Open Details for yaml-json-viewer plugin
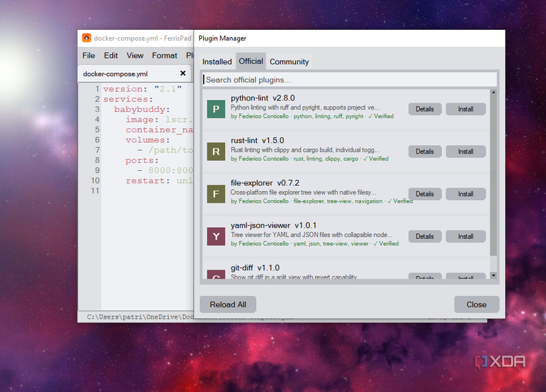 (x=425, y=236)
